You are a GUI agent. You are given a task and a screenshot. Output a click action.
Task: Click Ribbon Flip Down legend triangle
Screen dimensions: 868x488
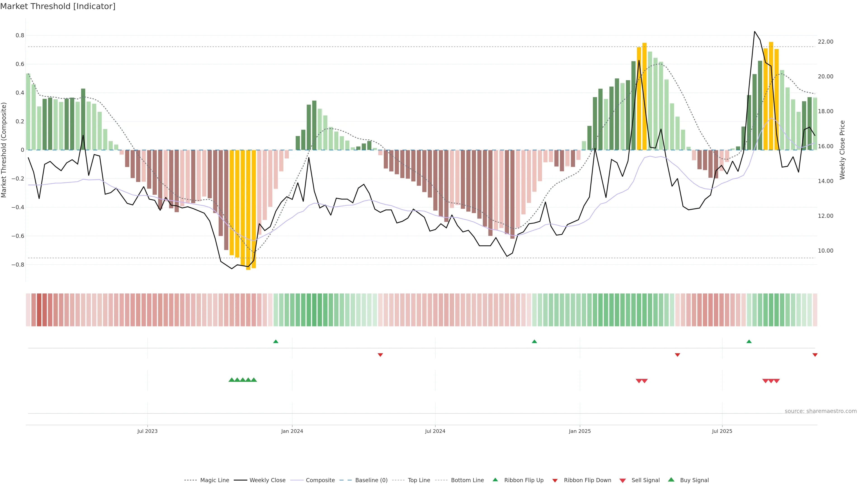[555, 481]
